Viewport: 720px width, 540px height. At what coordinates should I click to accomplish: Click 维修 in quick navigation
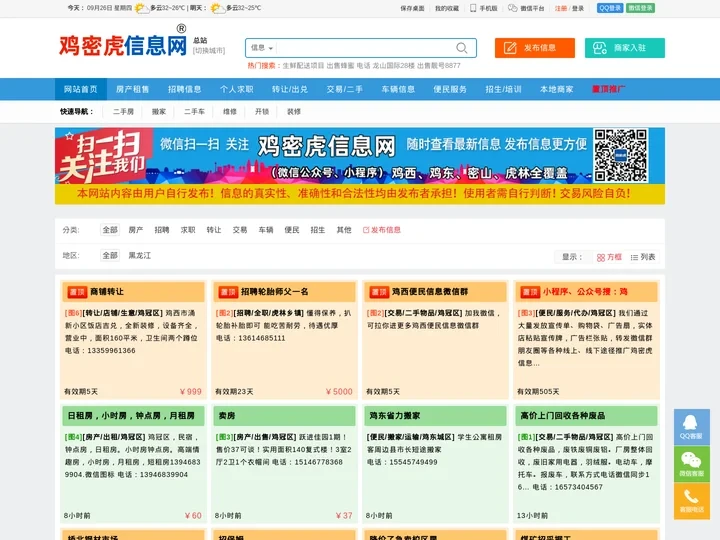coord(230,112)
